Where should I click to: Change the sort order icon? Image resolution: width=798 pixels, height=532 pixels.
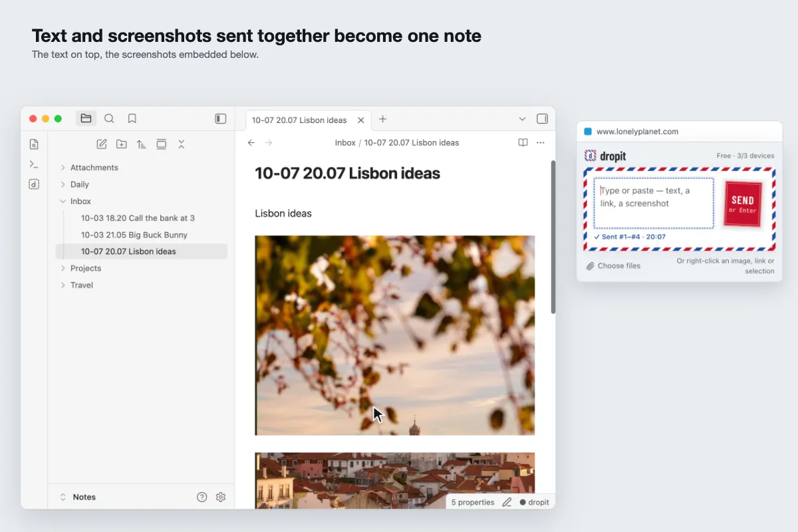141,144
